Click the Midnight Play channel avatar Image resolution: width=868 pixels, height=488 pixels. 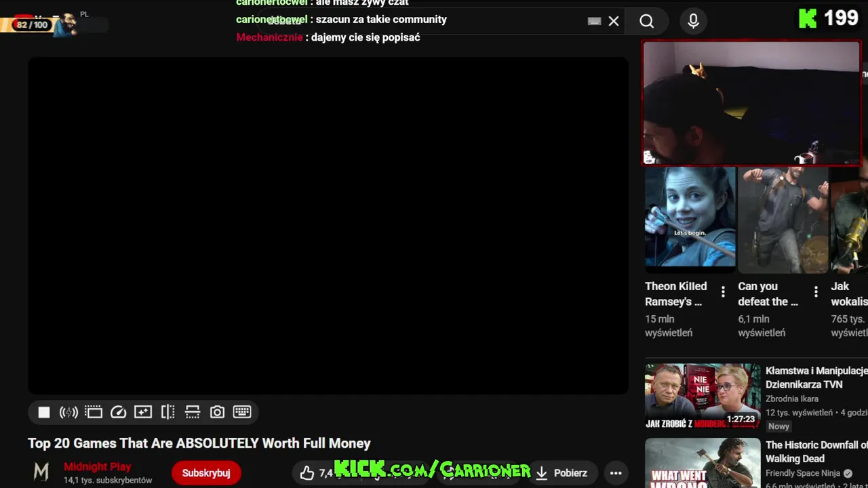(41, 472)
